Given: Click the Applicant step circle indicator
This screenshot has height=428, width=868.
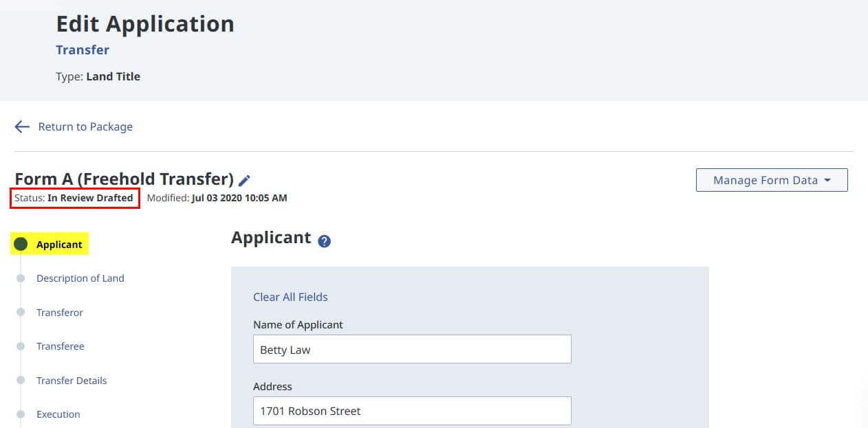Looking at the screenshot, I should (x=21, y=244).
